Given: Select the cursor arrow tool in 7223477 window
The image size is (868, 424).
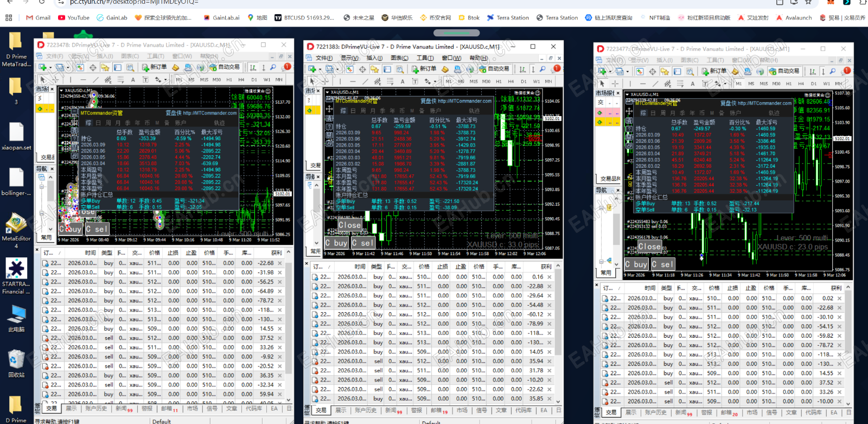Looking at the screenshot, I should click(602, 84).
